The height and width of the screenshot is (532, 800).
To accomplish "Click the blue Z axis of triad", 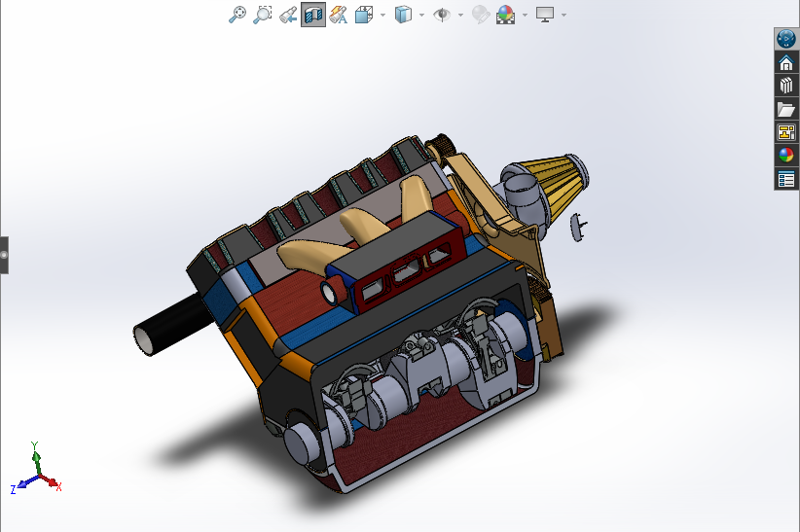I will (x=23, y=484).
